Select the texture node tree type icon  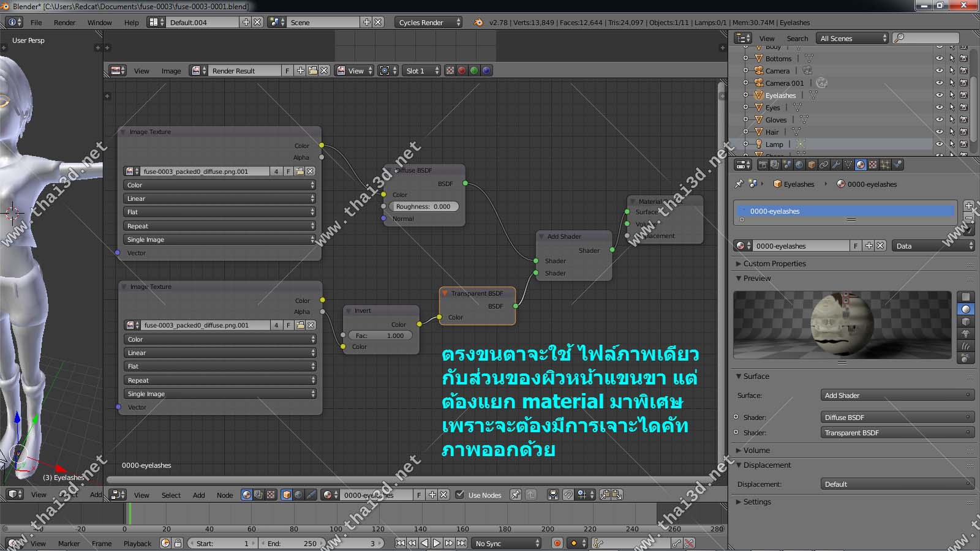click(x=271, y=495)
